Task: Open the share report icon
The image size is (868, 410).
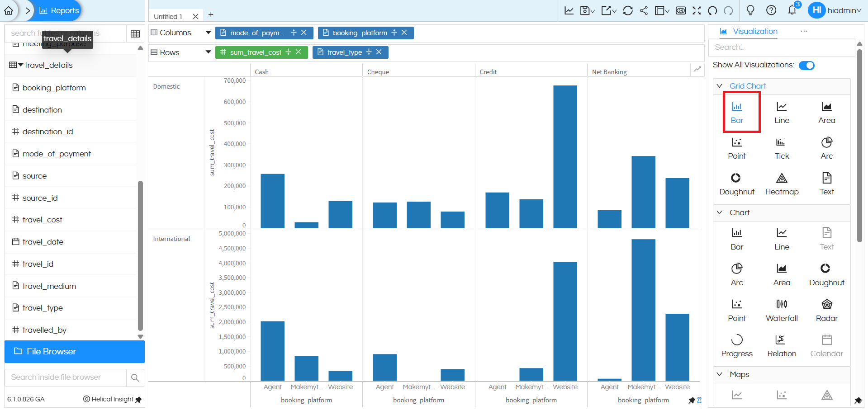Action: 644,10
